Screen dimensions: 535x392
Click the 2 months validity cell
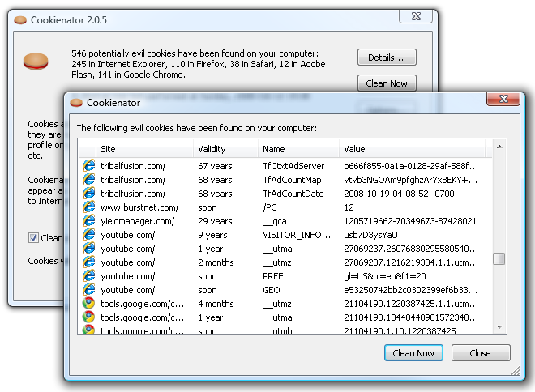[216, 262]
